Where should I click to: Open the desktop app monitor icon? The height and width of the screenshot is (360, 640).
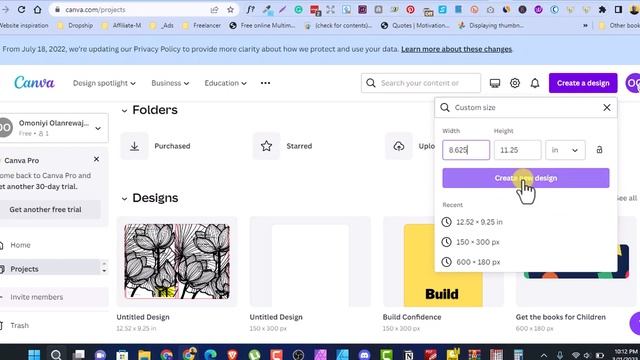tap(495, 83)
